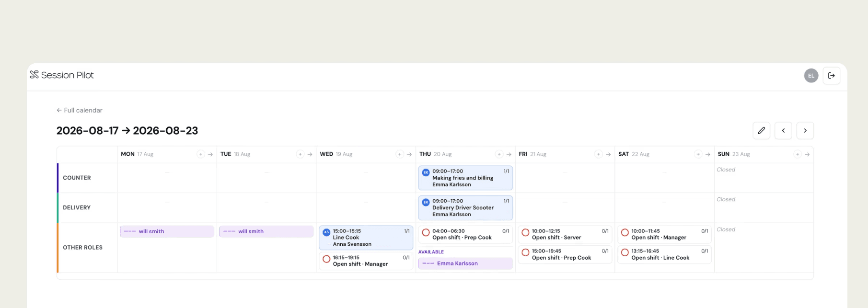
Task: Open Delivery Driver Scooter shift card
Action: coord(465,207)
